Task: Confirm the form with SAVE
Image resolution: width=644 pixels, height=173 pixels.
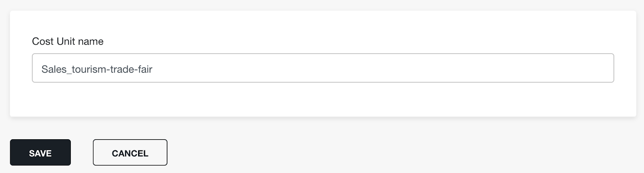Action: 40,152
